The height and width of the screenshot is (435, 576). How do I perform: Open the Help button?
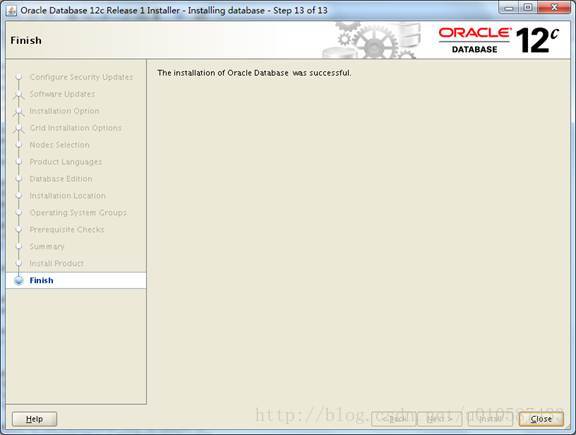(34, 419)
